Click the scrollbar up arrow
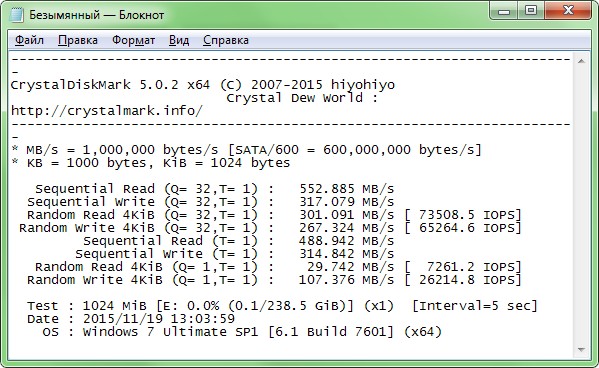The height and width of the screenshot is (368, 599). click(x=581, y=61)
